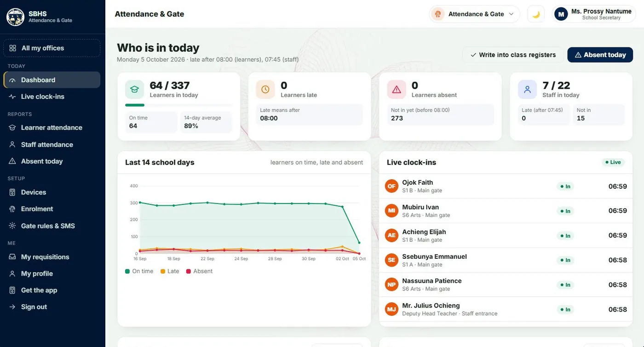
Task: Click the staff Not in 15 tile
Action: [x=599, y=114]
